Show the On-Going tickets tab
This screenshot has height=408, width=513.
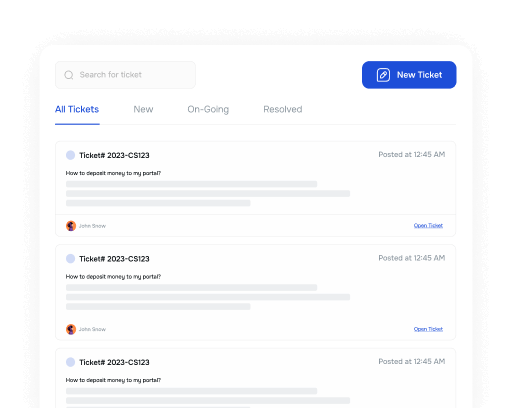208,109
